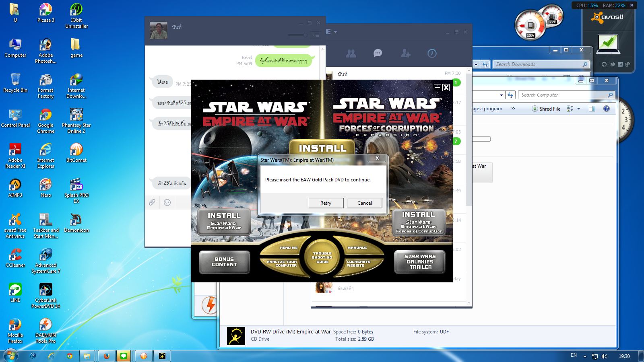
Task: Click the Search Computer input field
Action: pyautogui.click(x=563, y=95)
